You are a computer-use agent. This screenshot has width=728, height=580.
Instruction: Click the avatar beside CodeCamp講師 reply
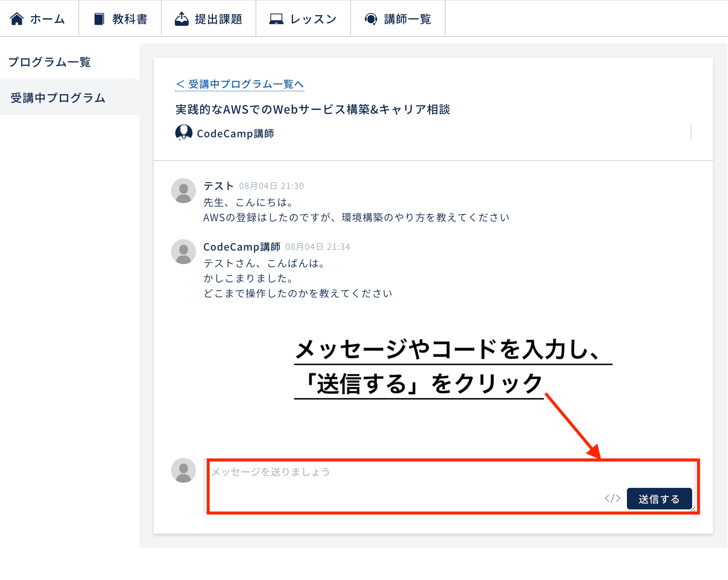tap(184, 252)
